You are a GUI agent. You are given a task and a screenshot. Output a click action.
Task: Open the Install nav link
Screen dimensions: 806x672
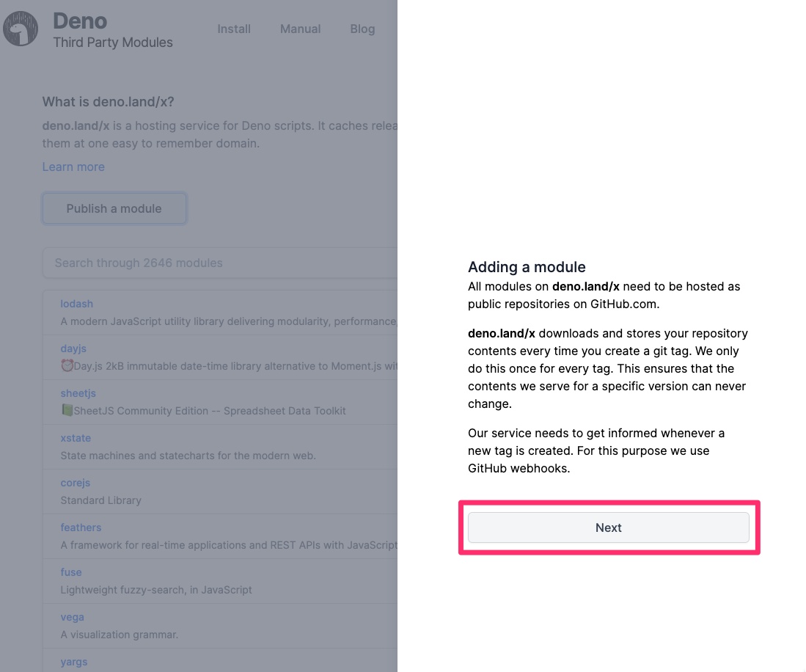click(x=234, y=29)
